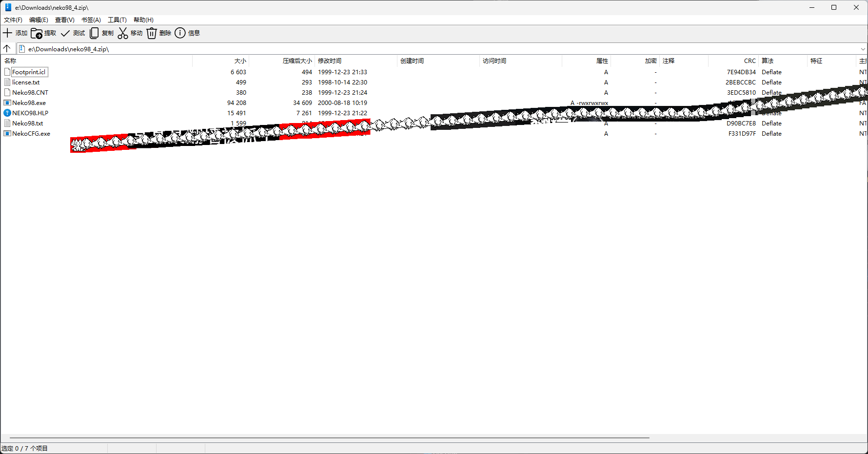Open the 编辑(E) menu
Viewport: 868px width, 454px height.
point(39,20)
